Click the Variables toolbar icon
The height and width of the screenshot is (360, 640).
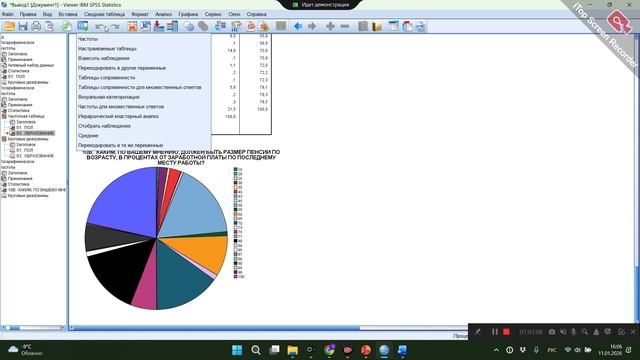[x=172, y=27]
